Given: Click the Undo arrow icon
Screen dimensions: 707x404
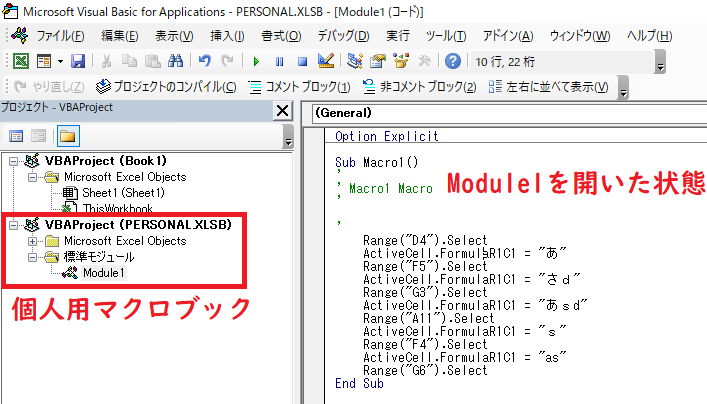Looking at the screenshot, I should tap(204, 61).
